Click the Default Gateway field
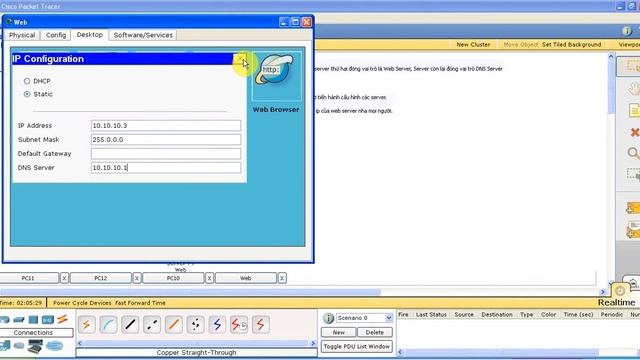This screenshot has width=640, height=360. (x=166, y=154)
